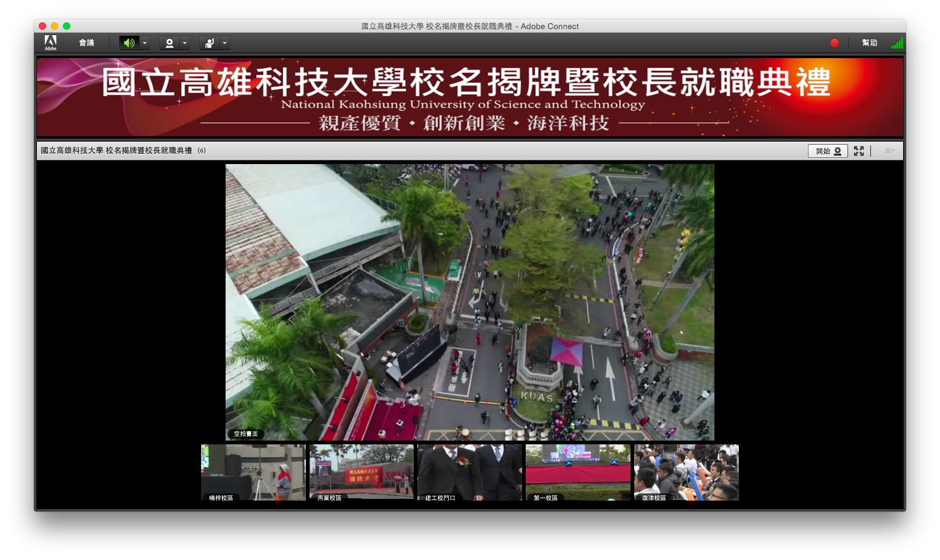Mute the green speaker audio button
The image size is (940, 560).
(x=129, y=43)
